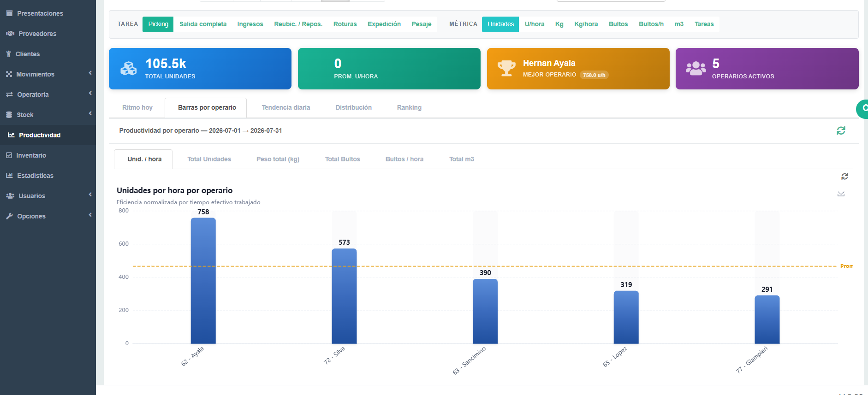The height and width of the screenshot is (395, 868).
Task: Click the Usuarios group icon
Action: (10, 196)
